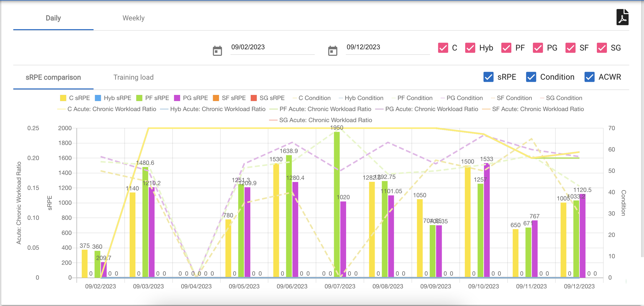The height and width of the screenshot is (306, 644).
Task: Toggle SF sRPE orange legend box
Action: (x=216, y=98)
